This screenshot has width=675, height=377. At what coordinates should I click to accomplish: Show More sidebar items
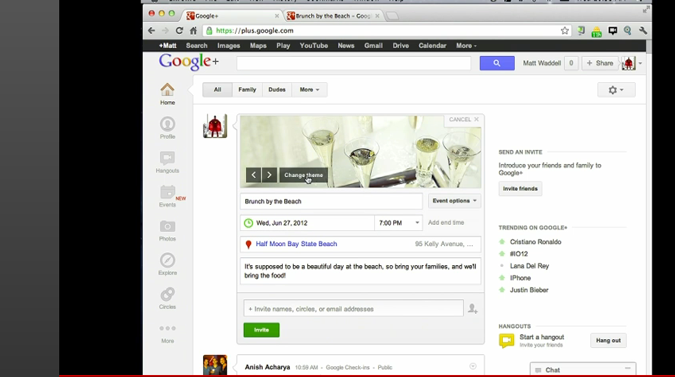[x=167, y=334]
